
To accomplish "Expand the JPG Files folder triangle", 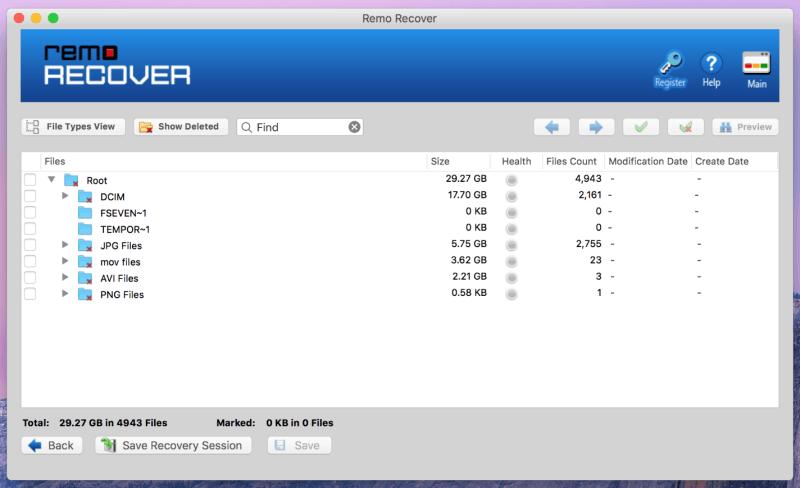I will 65,245.
